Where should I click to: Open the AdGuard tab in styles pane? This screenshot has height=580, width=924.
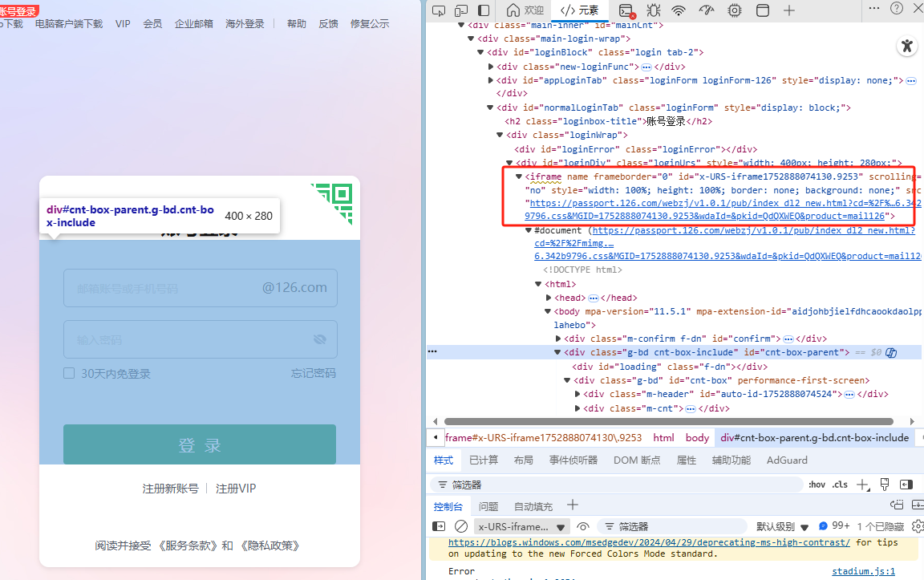787,460
